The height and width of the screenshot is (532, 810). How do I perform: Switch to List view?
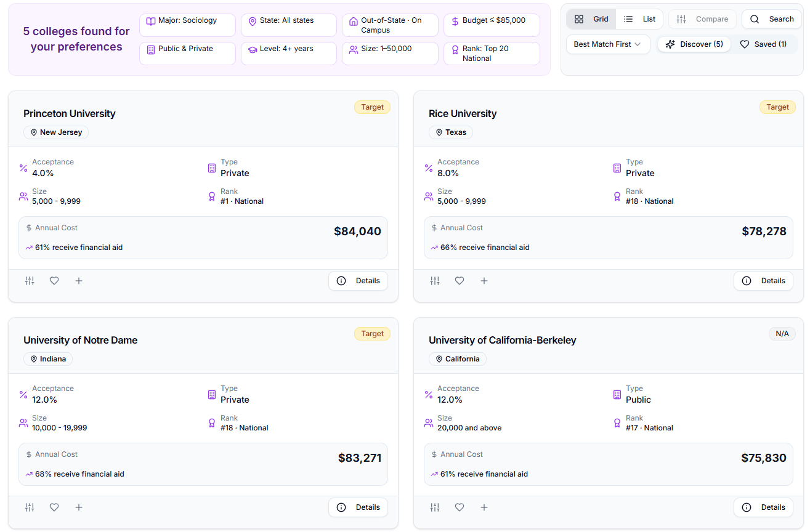(639, 19)
